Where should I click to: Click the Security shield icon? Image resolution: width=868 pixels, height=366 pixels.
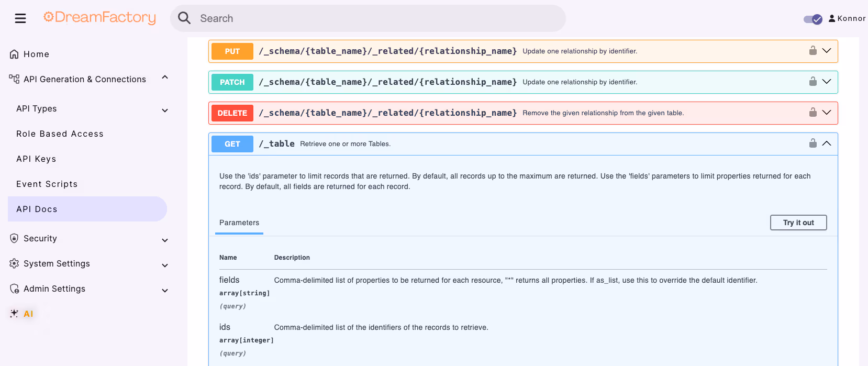pos(14,238)
